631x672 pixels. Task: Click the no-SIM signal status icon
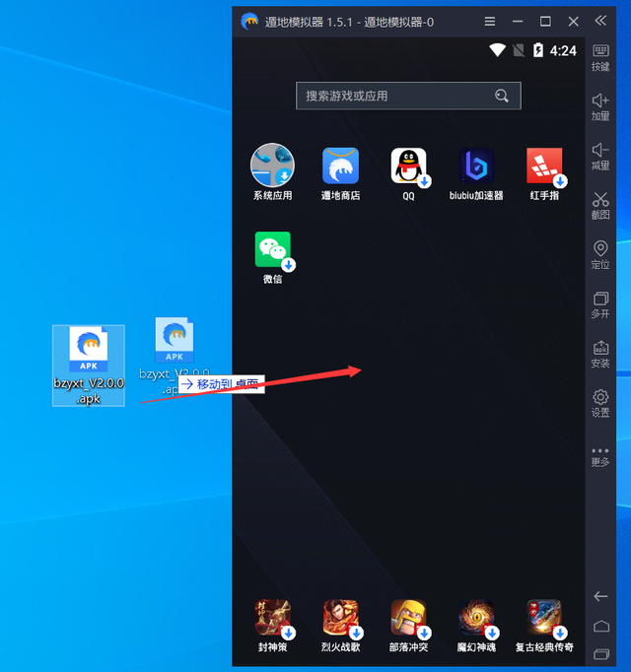519,50
